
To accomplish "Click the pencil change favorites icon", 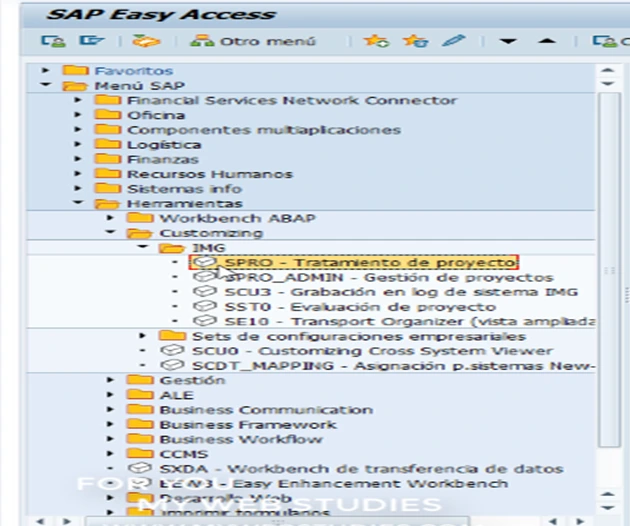I will click(454, 41).
